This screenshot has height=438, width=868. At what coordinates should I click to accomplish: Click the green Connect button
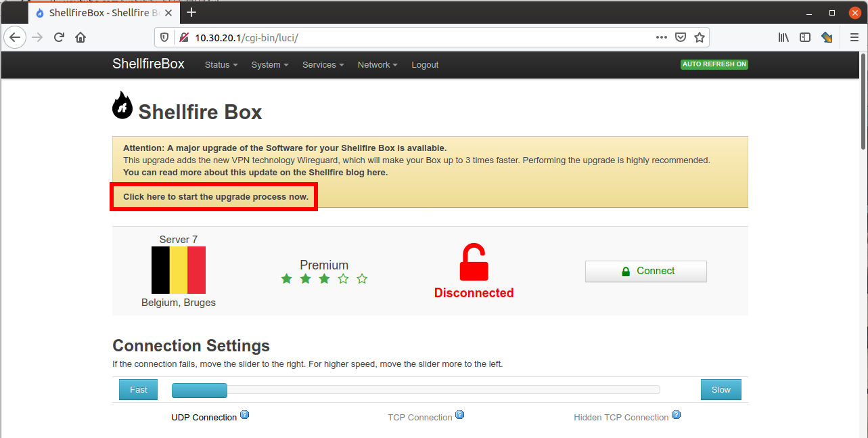pyautogui.click(x=646, y=271)
